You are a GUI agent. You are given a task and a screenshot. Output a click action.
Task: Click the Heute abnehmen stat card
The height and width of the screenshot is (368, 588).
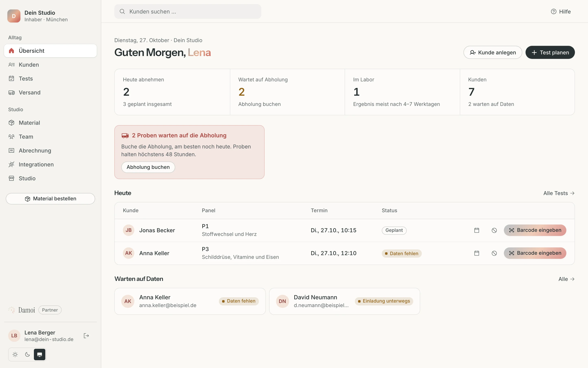click(x=172, y=92)
